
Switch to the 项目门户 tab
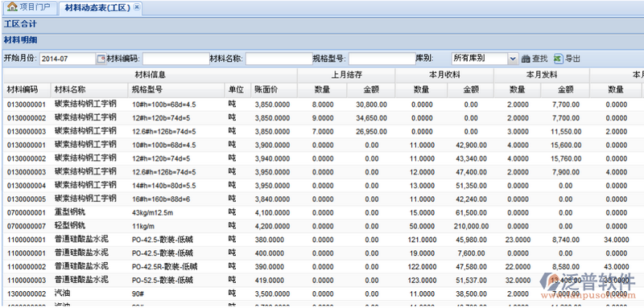(x=29, y=7)
